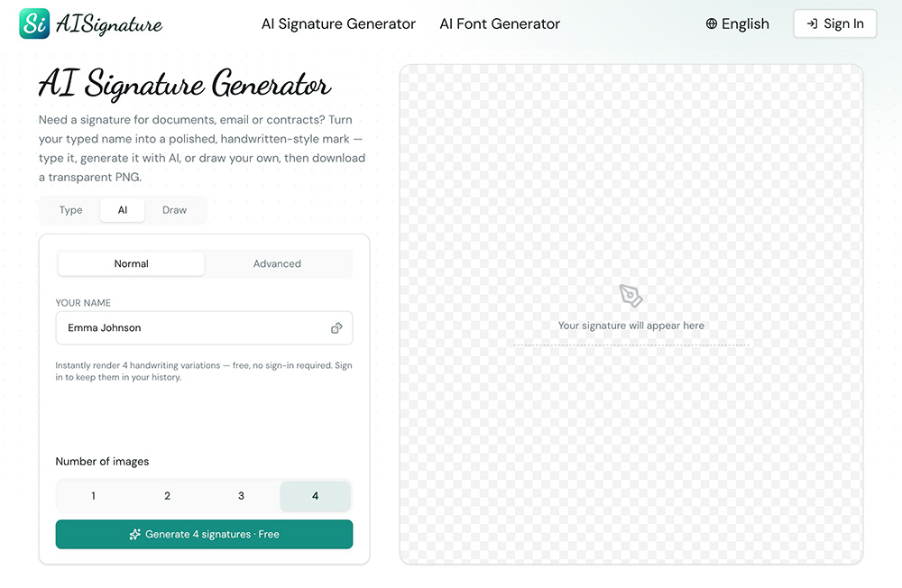
Task: Click the sparkle icon on Generate button
Action: click(x=134, y=535)
